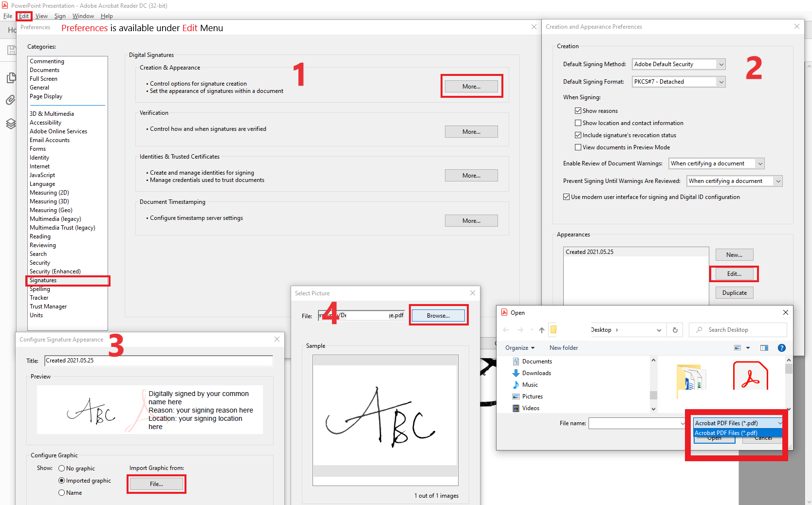Open the Default Signing Format dropdown

[721, 81]
